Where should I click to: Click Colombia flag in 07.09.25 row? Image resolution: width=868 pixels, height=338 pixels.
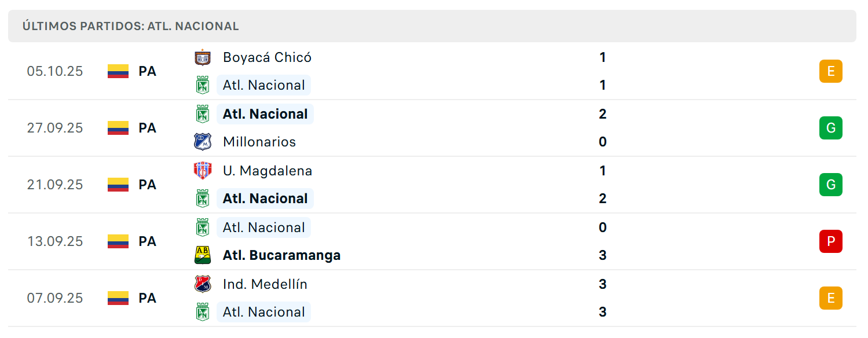(118, 298)
